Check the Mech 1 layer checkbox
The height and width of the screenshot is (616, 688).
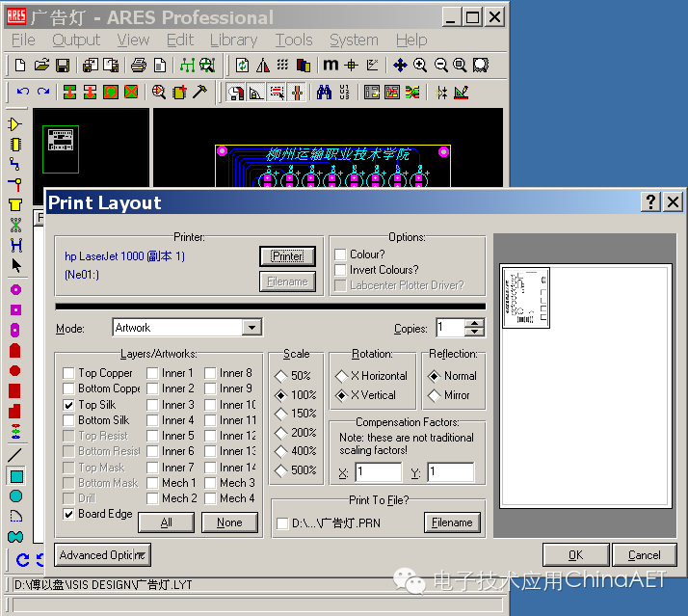(x=152, y=483)
